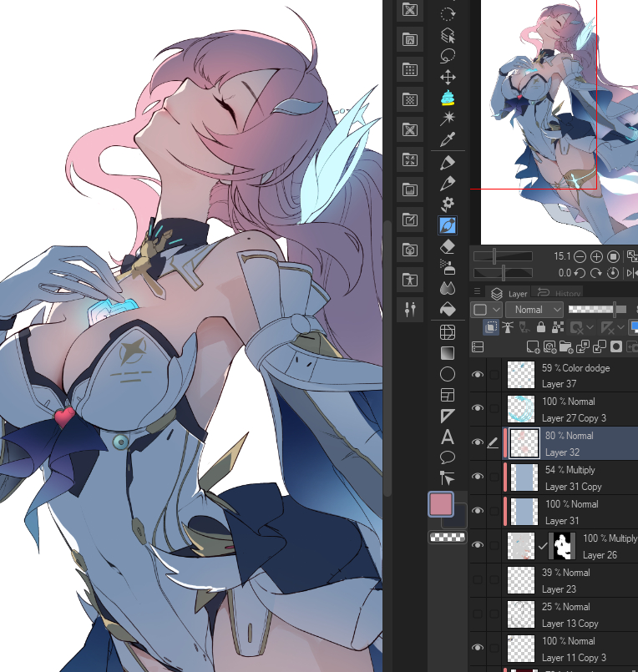Screen dimensions: 638x672
Task: Select the Eyedropper tool
Action: [x=448, y=139]
